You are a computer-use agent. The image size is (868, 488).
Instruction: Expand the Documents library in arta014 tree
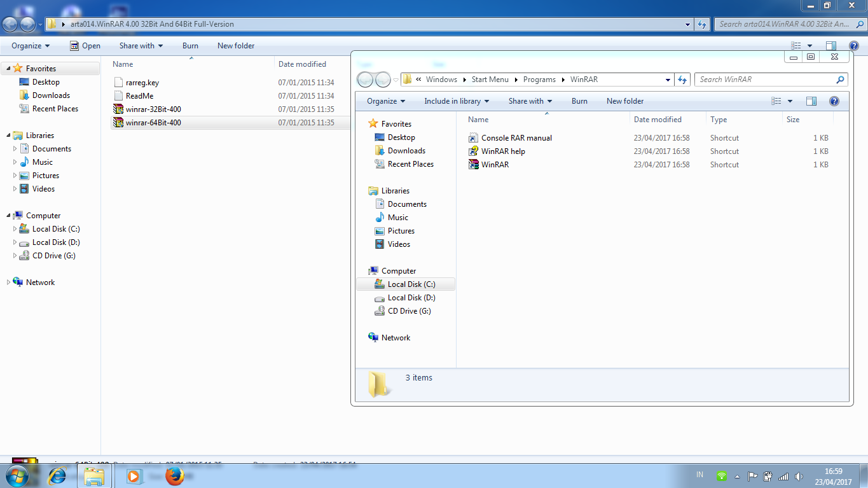(15, 149)
